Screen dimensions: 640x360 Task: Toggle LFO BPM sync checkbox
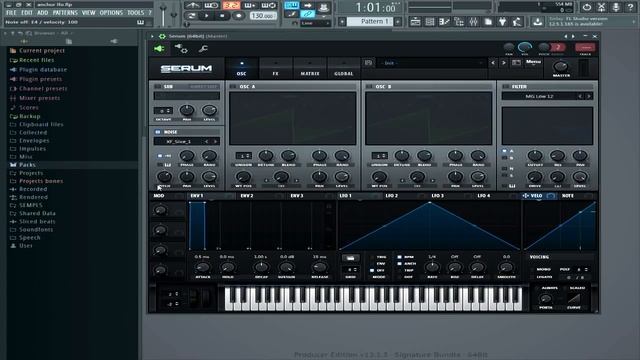[x=400, y=257]
